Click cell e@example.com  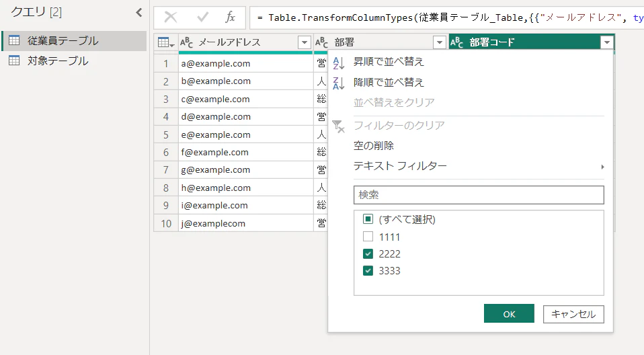click(x=245, y=134)
